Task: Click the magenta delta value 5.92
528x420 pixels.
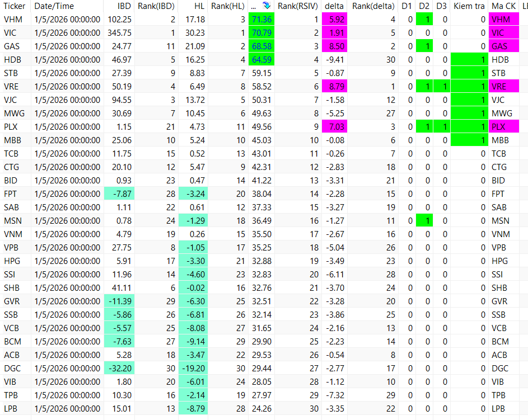Action: pyautogui.click(x=335, y=20)
